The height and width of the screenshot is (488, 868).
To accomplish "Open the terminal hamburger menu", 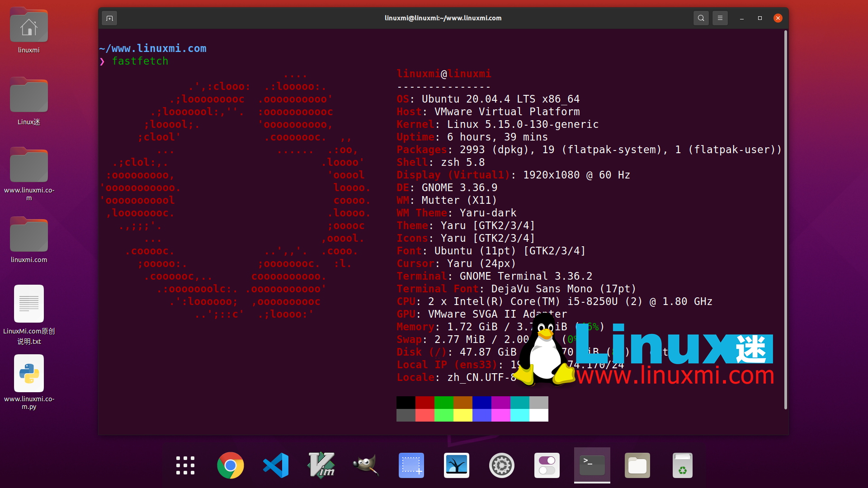I will pos(720,18).
